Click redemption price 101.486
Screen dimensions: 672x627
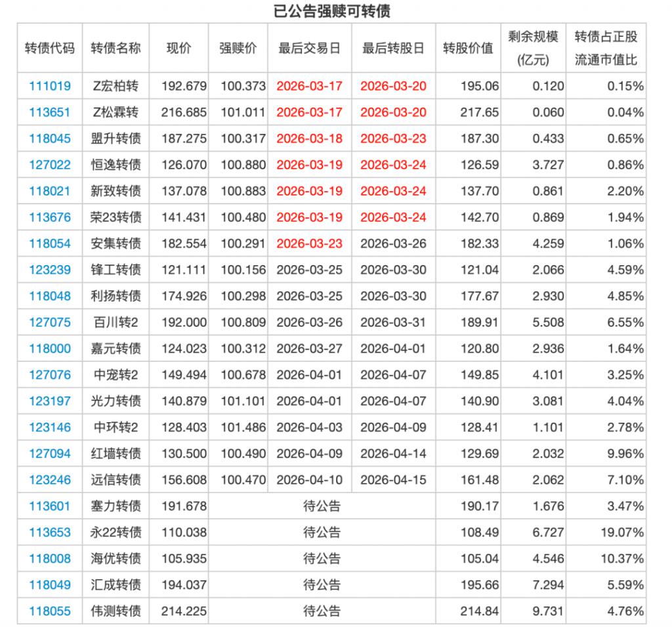[243, 427]
